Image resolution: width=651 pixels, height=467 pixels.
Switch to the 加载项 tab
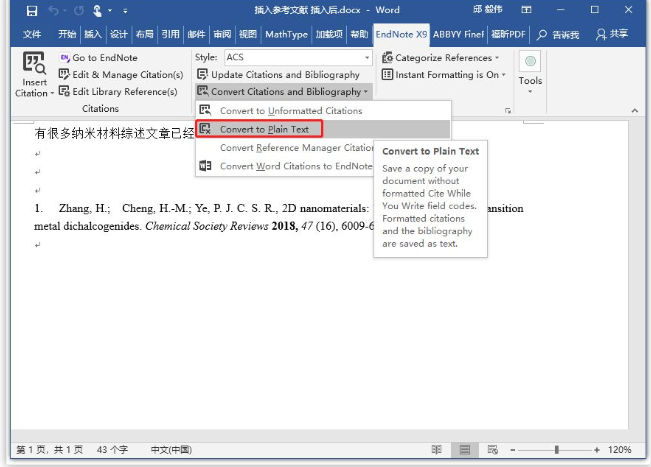pyautogui.click(x=329, y=34)
